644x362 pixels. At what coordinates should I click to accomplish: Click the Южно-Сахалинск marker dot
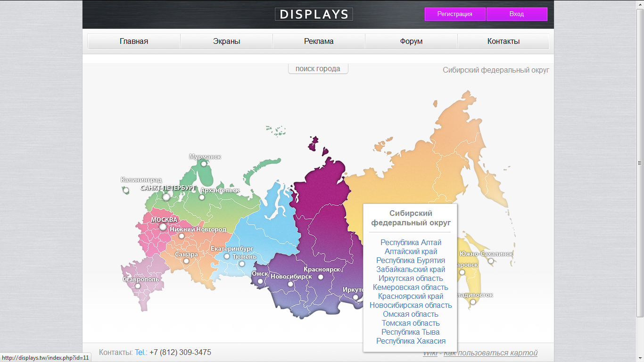(491, 261)
